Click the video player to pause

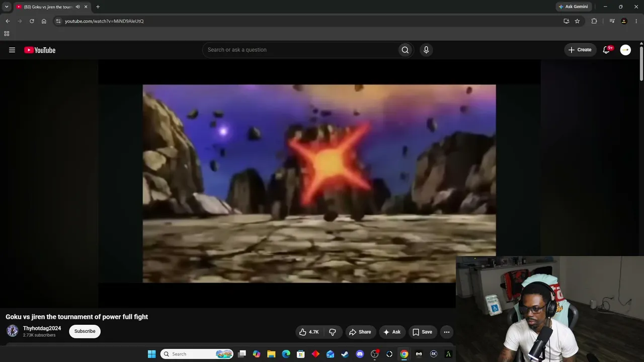[319, 184]
